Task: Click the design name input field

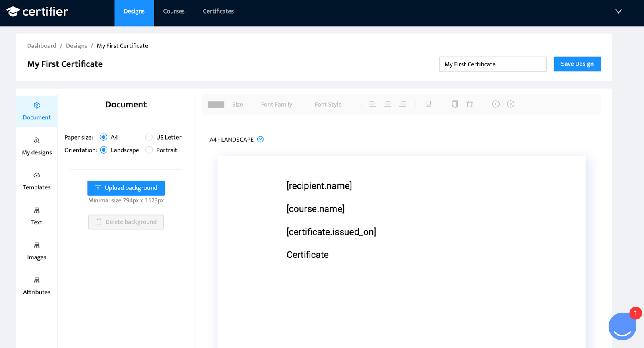Action: click(493, 64)
